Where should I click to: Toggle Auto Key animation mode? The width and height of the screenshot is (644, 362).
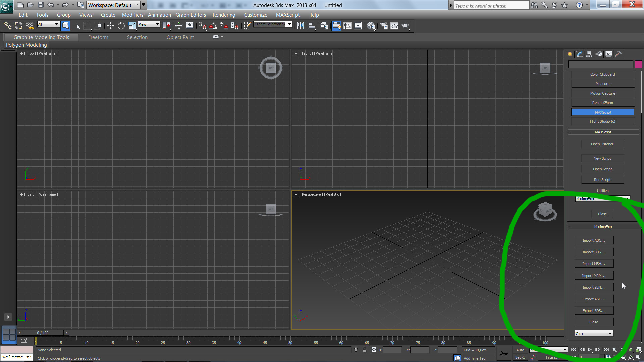click(x=520, y=350)
